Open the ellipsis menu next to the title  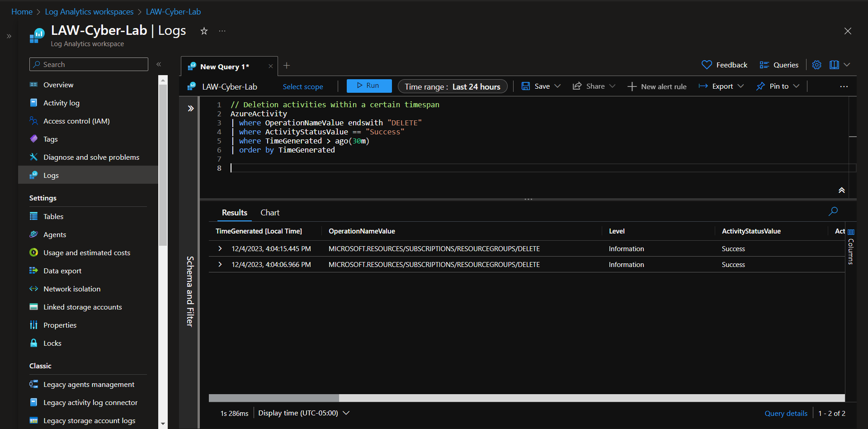222,31
